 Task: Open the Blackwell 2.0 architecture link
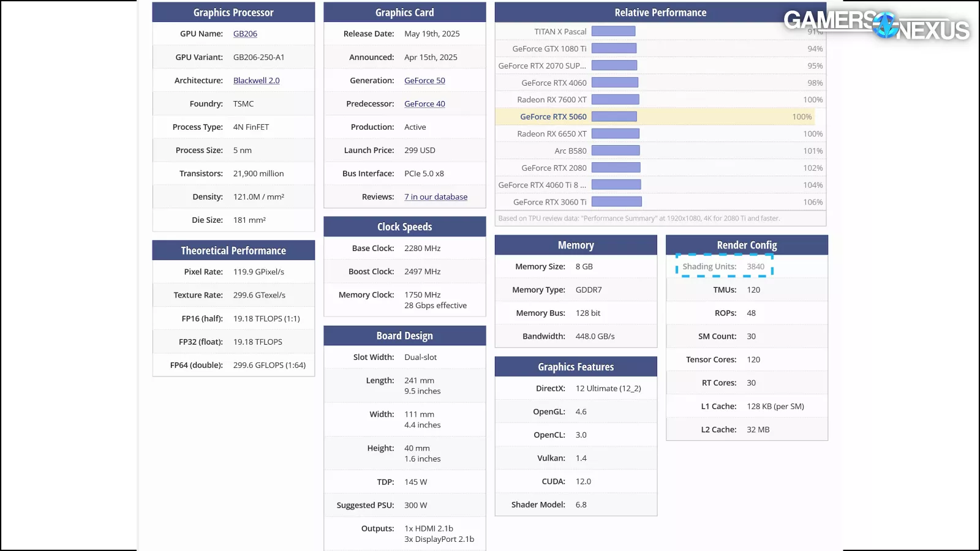pyautogui.click(x=256, y=80)
